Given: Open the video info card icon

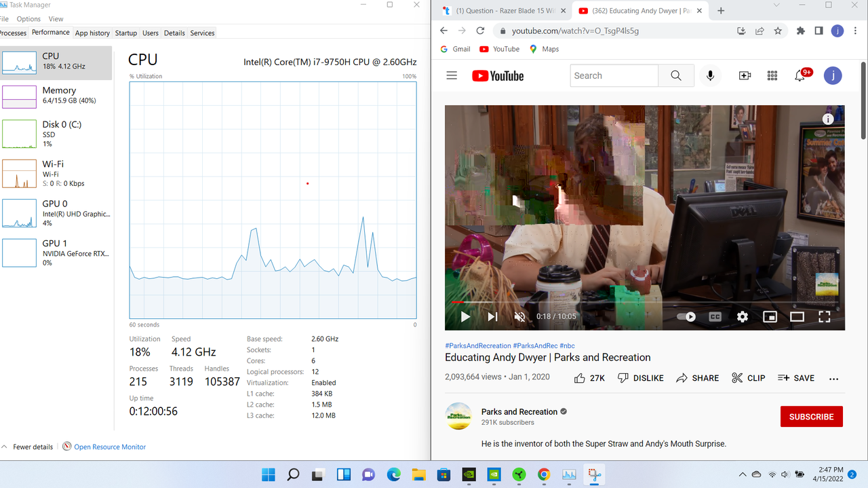Looking at the screenshot, I should (828, 119).
